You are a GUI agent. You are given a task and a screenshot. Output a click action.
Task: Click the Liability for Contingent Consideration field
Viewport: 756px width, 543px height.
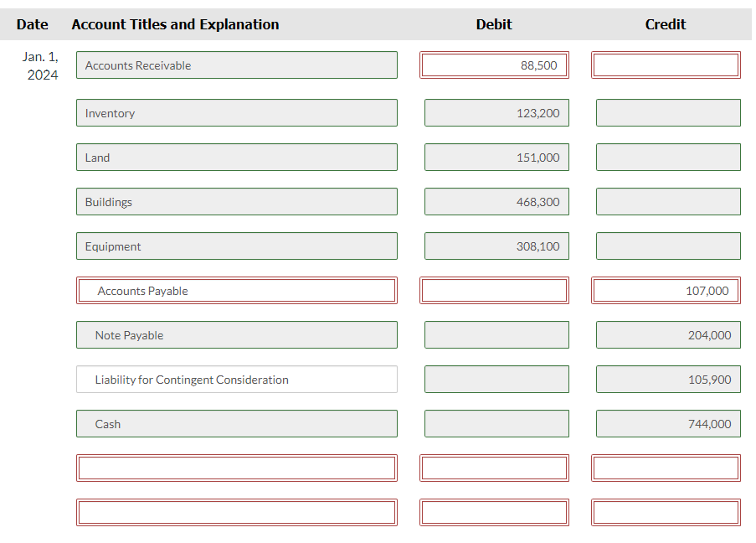[x=236, y=379]
